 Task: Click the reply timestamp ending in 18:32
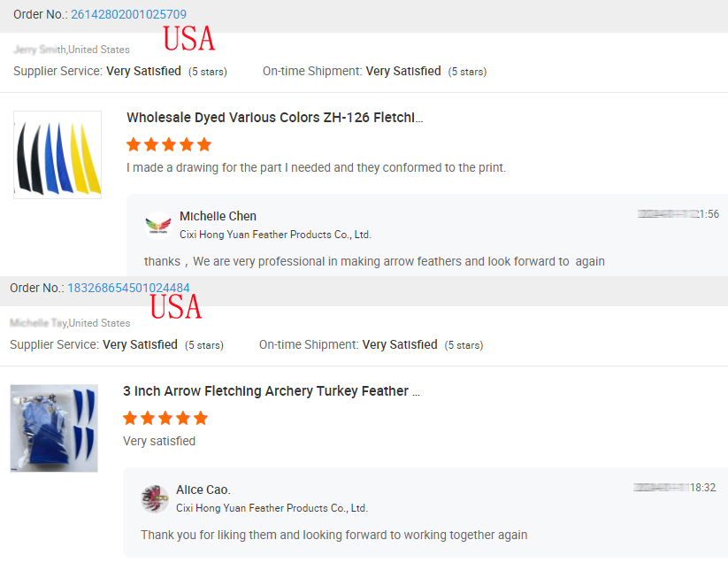(x=675, y=488)
